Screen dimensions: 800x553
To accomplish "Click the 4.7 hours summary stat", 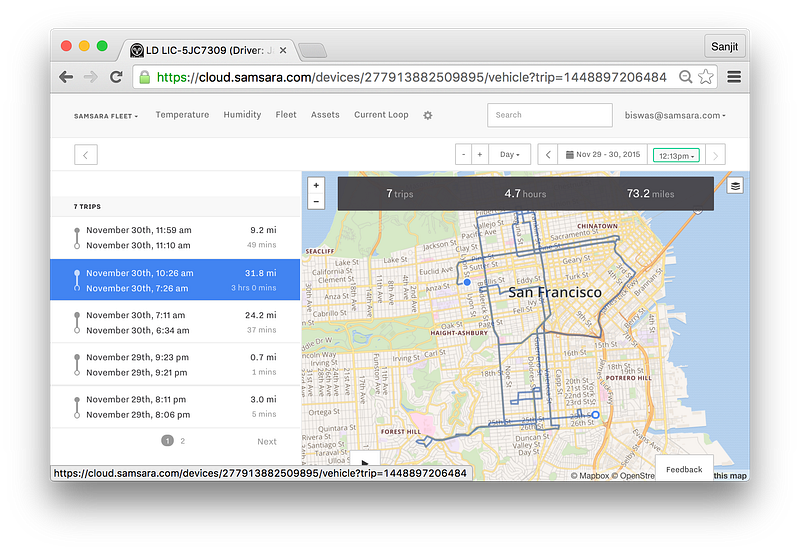I will [525, 194].
